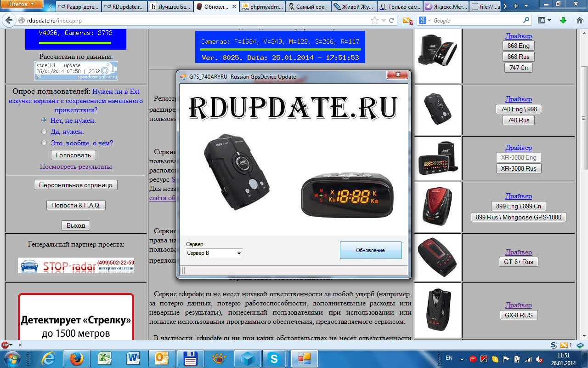Switch to the 'Радар-дете...' tab
The image size is (588, 368).
point(79,7)
